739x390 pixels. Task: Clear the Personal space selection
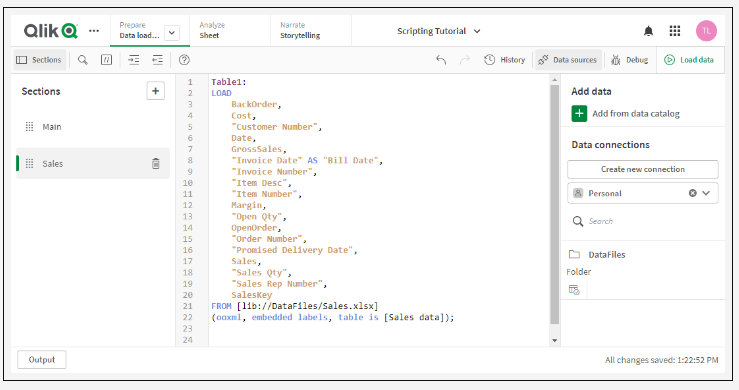[x=692, y=193]
